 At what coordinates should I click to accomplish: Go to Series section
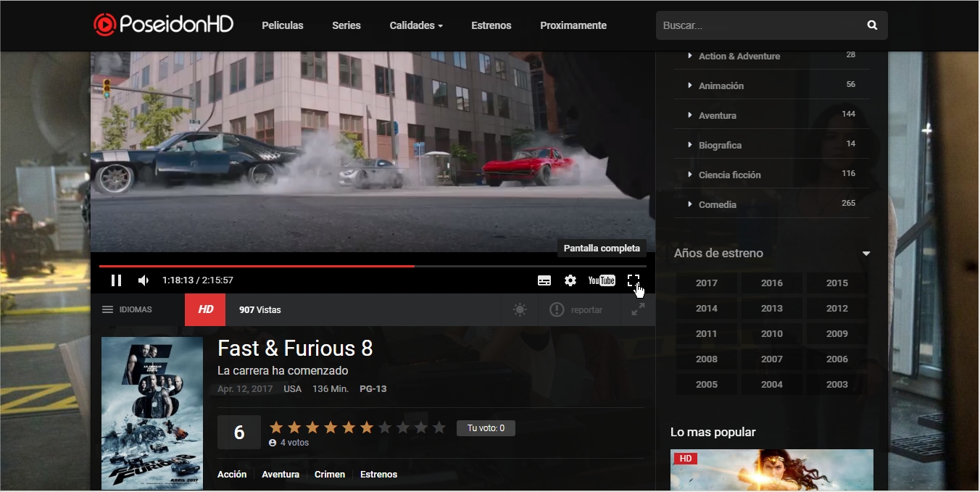click(346, 25)
